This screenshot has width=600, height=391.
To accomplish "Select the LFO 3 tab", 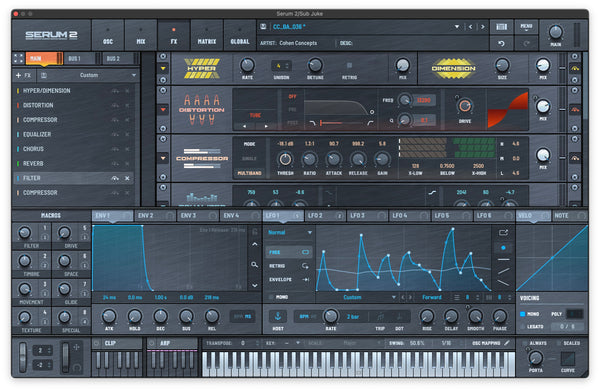I will click(367, 216).
